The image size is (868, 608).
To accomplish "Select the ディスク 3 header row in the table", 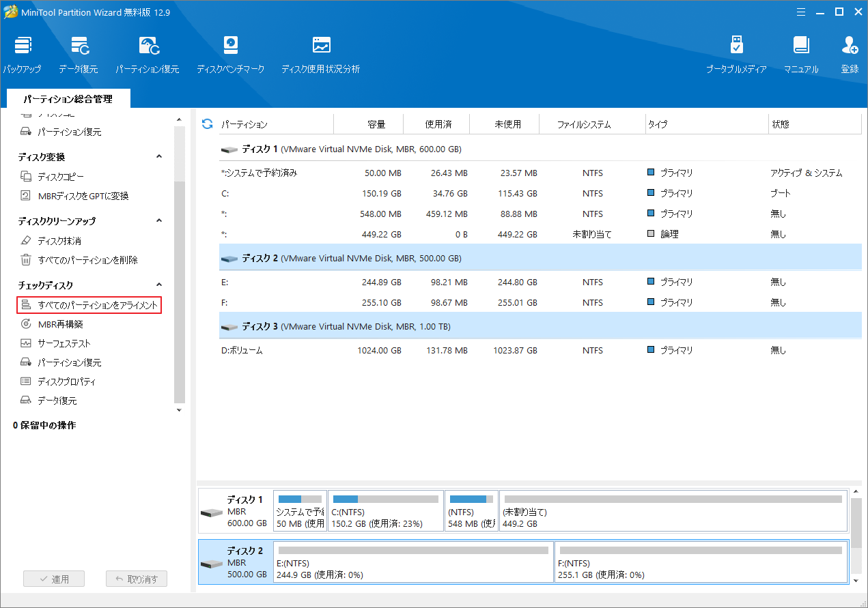I will pyautogui.click(x=540, y=326).
